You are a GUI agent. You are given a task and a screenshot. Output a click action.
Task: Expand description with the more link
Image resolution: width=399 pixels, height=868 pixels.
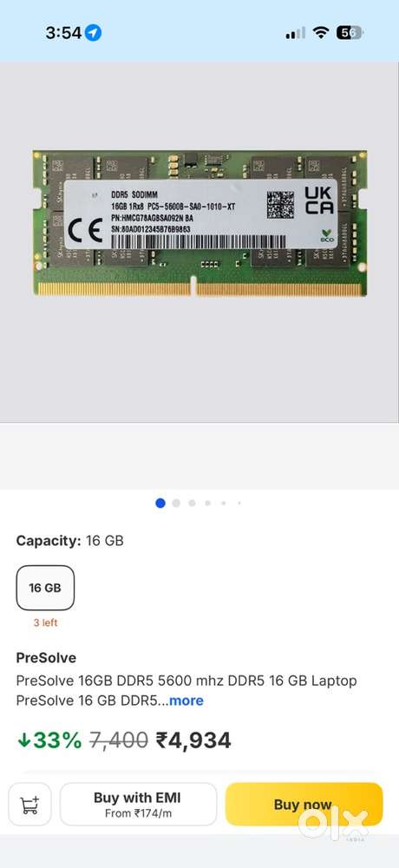click(186, 700)
